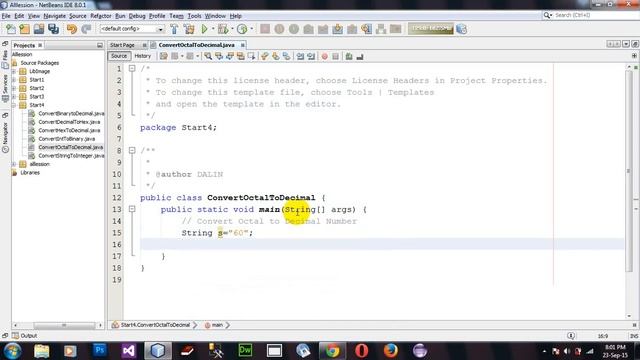Expand the LibImage package node
This screenshot has height=360, width=640.
[x=14, y=71]
